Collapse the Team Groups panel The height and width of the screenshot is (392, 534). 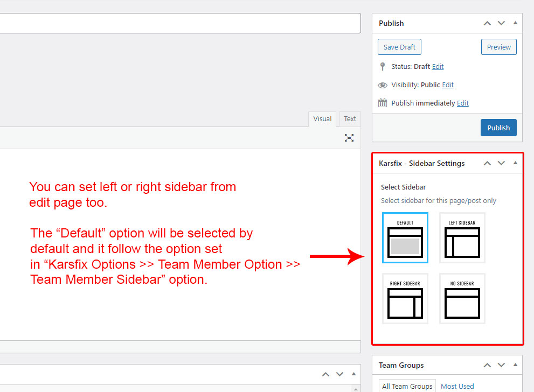pyautogui.click(x=515, y=365)
